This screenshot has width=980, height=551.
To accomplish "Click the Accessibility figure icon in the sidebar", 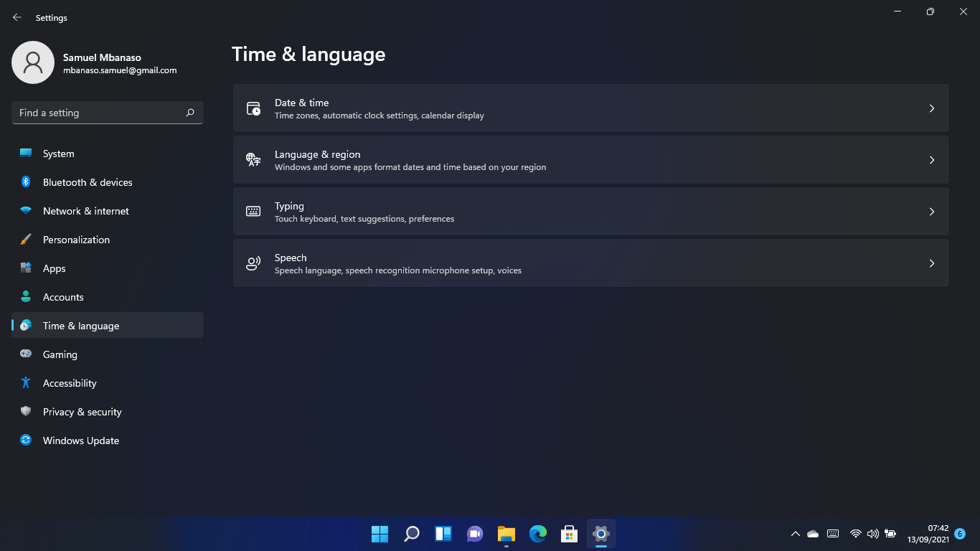I will coord(26,383).
